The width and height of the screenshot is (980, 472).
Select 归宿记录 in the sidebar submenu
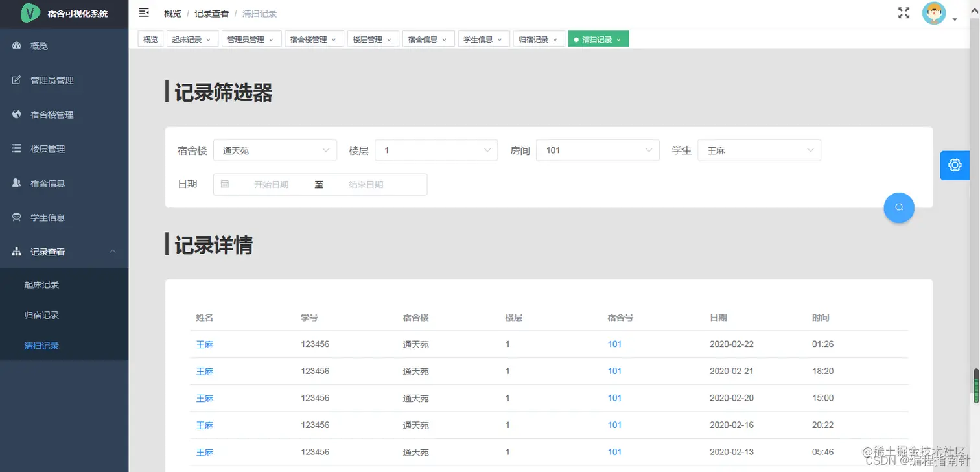click(42, 315)
